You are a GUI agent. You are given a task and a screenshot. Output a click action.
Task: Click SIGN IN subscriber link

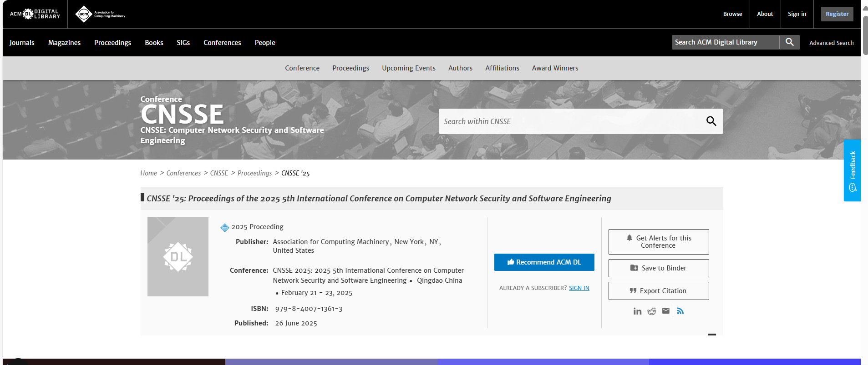coord(579,288)
